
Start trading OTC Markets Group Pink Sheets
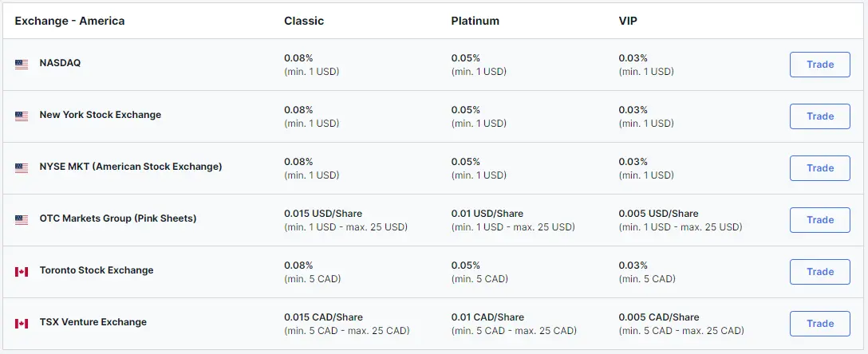pos(820,220)
